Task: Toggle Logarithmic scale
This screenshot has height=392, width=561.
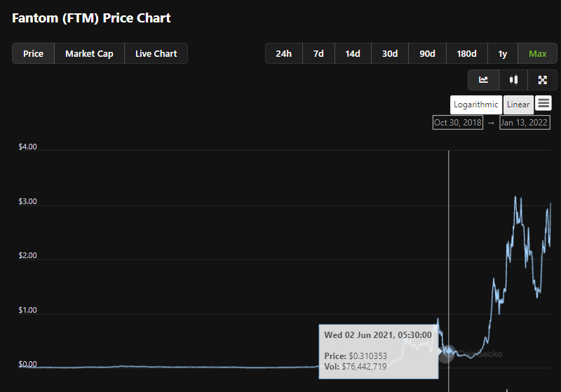Action: click(x=476, y=104)
